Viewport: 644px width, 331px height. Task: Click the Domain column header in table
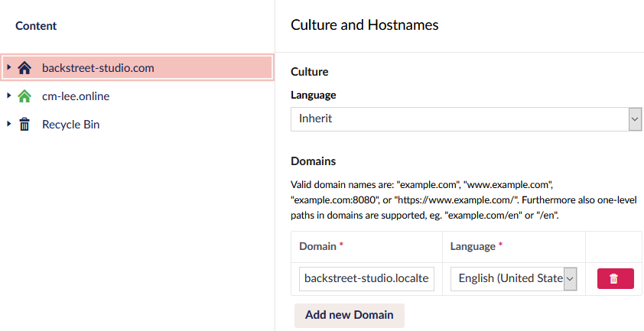point(317,246)
